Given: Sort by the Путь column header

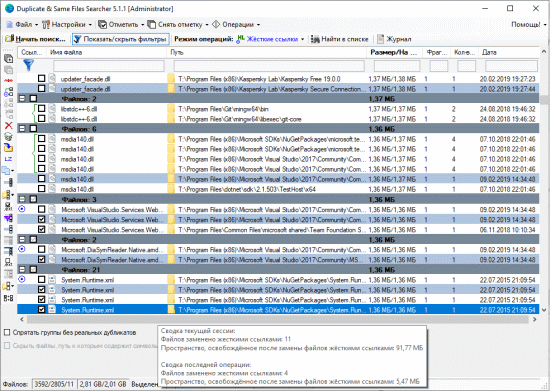Looking at the screenshot, I should coord(267,52).
